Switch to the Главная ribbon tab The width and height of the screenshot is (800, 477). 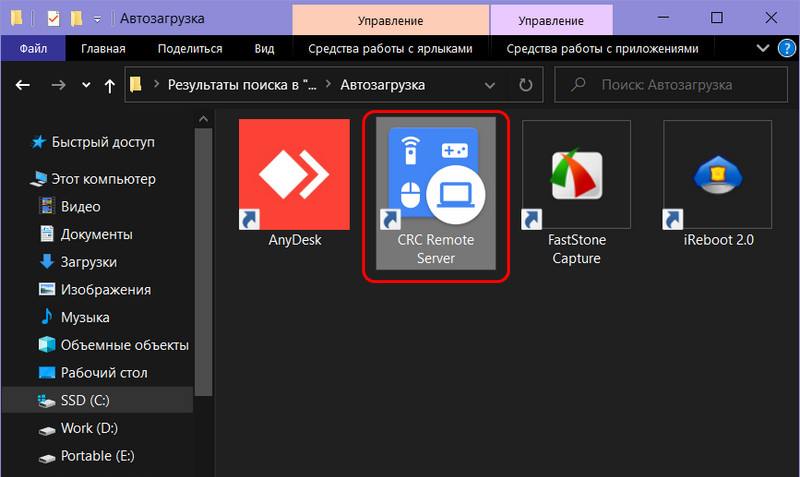[x=103, y=48]
